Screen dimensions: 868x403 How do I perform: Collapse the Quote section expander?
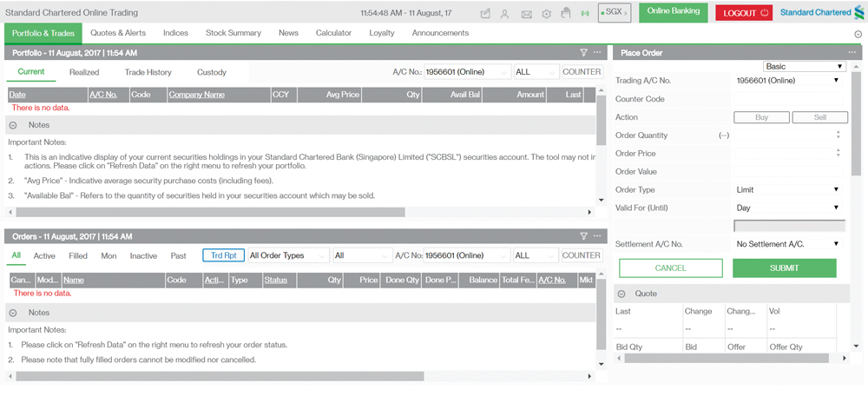pos(621,294)
